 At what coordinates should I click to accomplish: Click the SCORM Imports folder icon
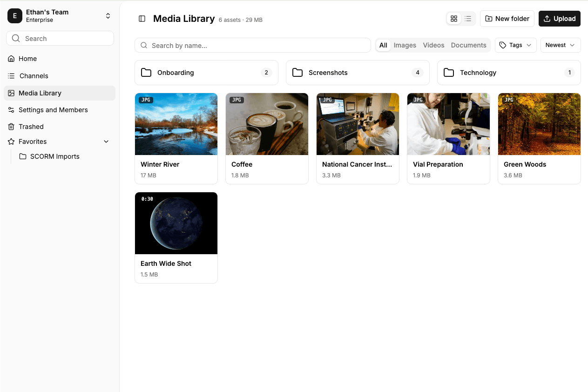(x=22, y=156)
